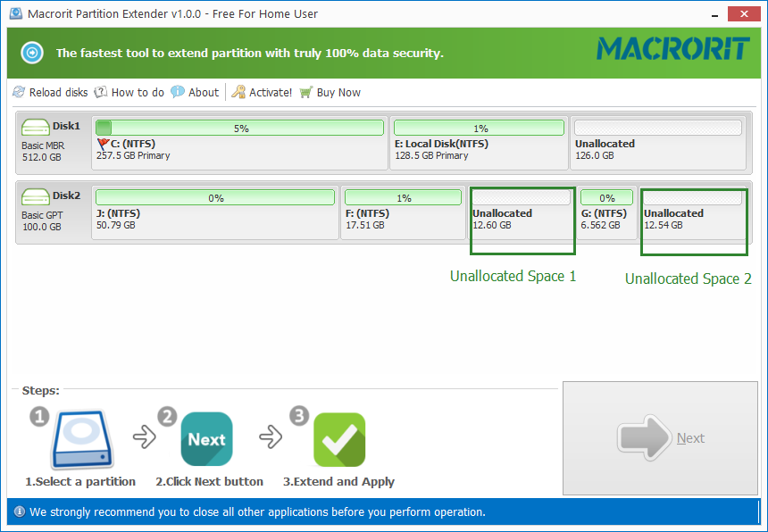The height and width of the screenshot is (532, 768).
Task: Click the '512.0 GB' disk size
Action: pos(42,157)
